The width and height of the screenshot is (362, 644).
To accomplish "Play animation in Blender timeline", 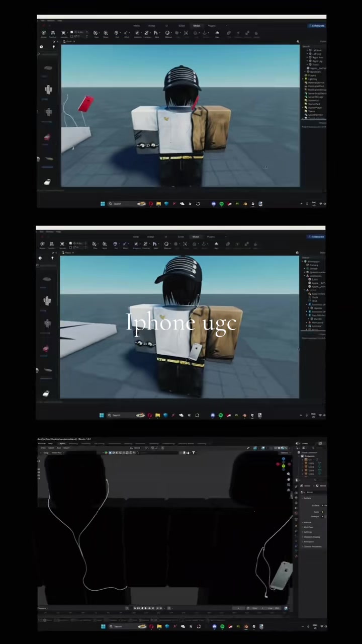I will coord(146,608).
